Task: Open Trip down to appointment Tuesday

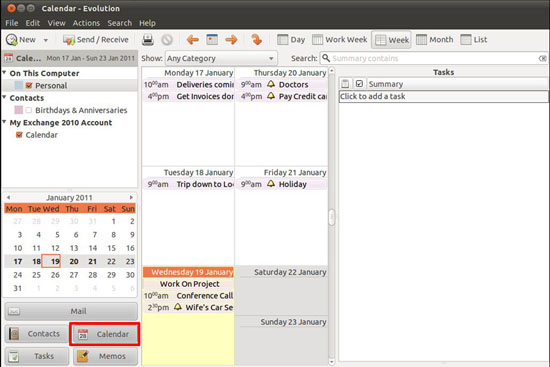Action: [188, 184]
